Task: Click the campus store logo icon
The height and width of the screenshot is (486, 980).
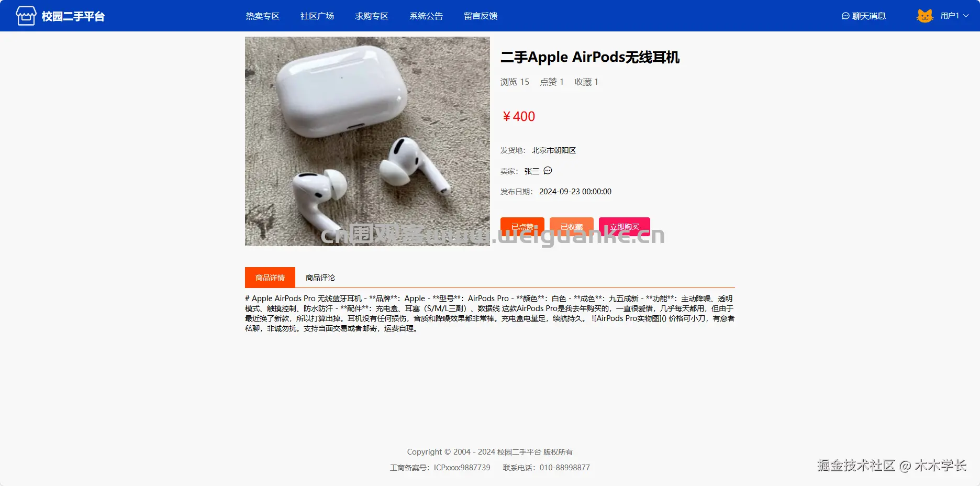Action: [x=26, y=16]
